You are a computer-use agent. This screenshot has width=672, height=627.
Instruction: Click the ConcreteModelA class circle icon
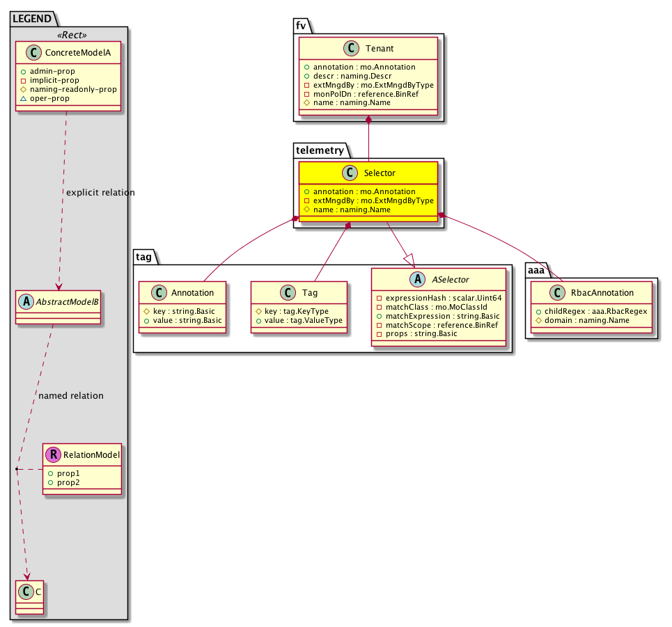pos(31,51)
